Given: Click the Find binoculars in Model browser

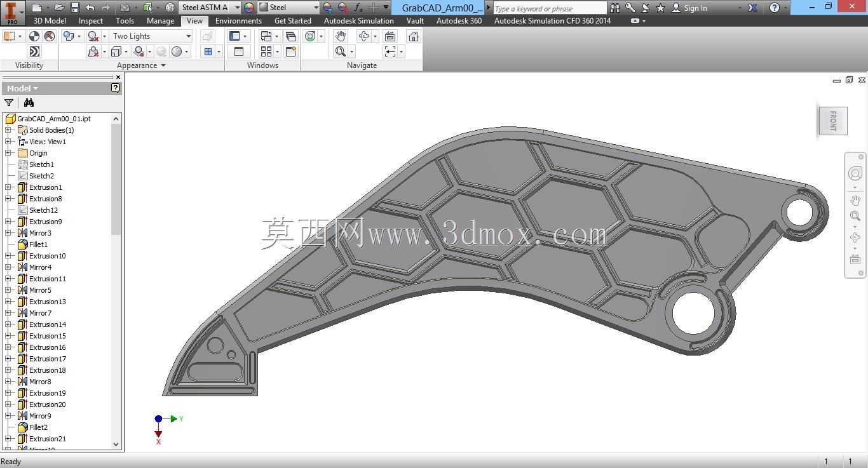Looking at the screenshot, I should (29, 103).
